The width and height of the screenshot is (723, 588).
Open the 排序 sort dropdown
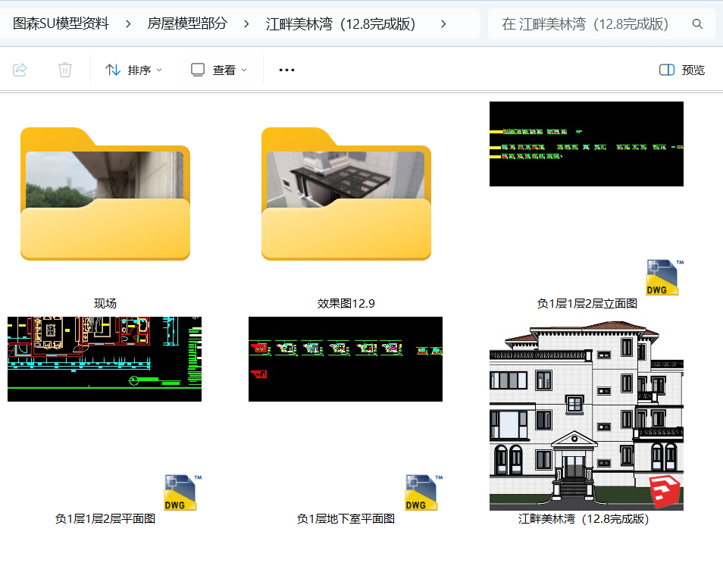click(133, 70)
